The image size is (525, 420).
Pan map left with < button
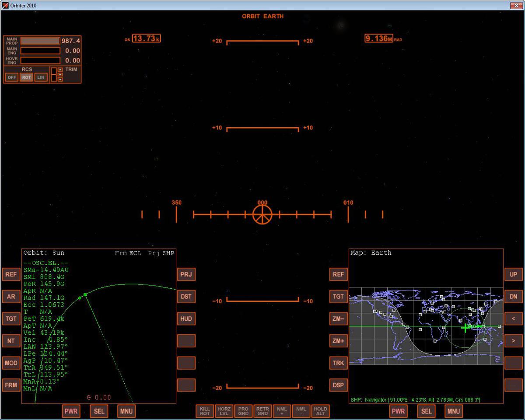click(514, 318)
